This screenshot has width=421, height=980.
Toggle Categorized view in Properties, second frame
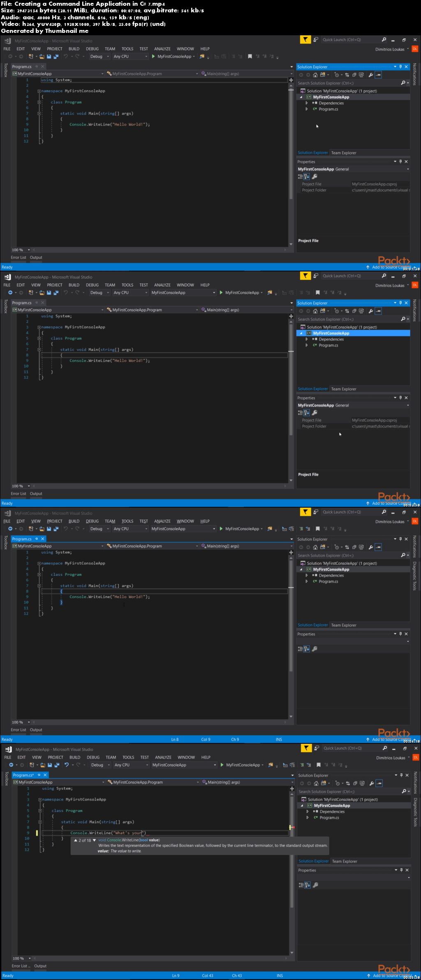coord(300,413)
